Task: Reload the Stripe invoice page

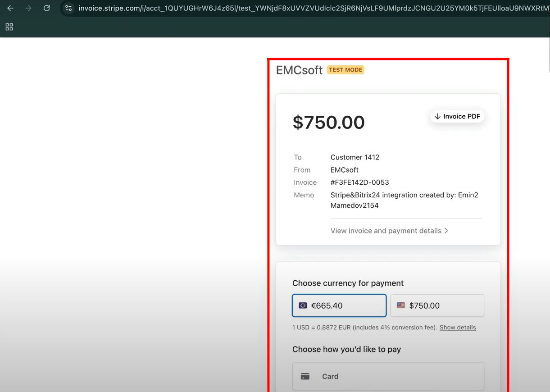Action: click(46, 8)
